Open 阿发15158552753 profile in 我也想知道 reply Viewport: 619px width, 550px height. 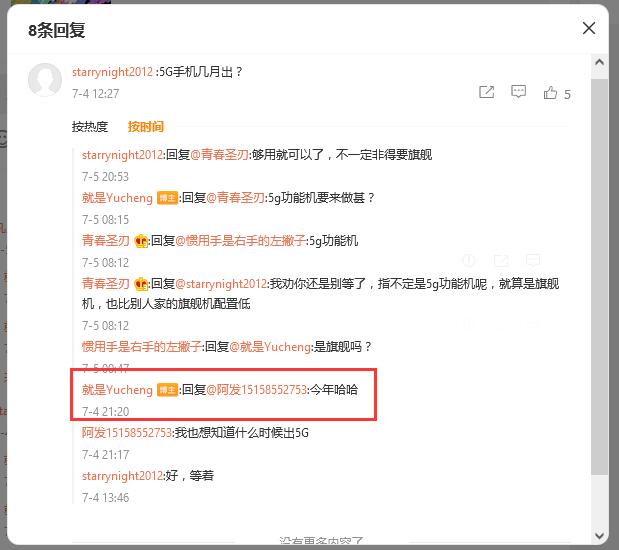point(127,433)
